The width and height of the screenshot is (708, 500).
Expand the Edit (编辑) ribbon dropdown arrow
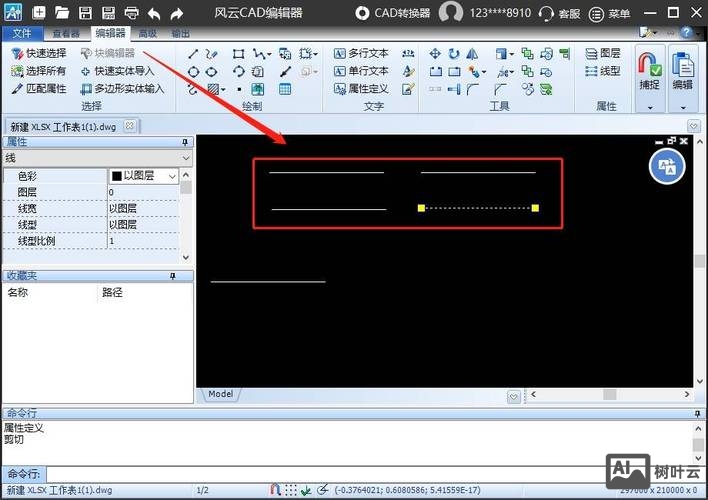coord(682,107)
